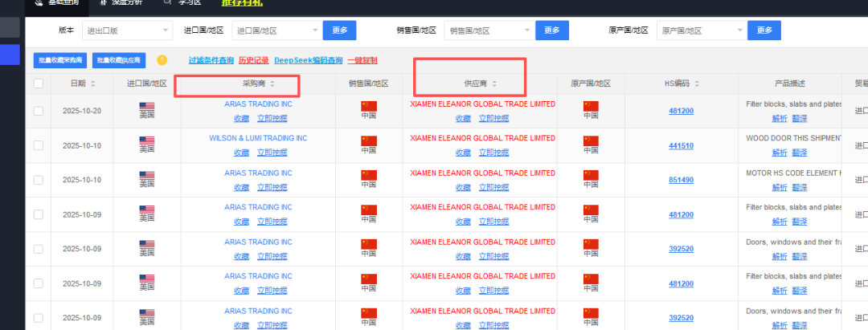Click 翻译 under MOTOR HS CODE ELEMENT description

click(x=800, y=187)
